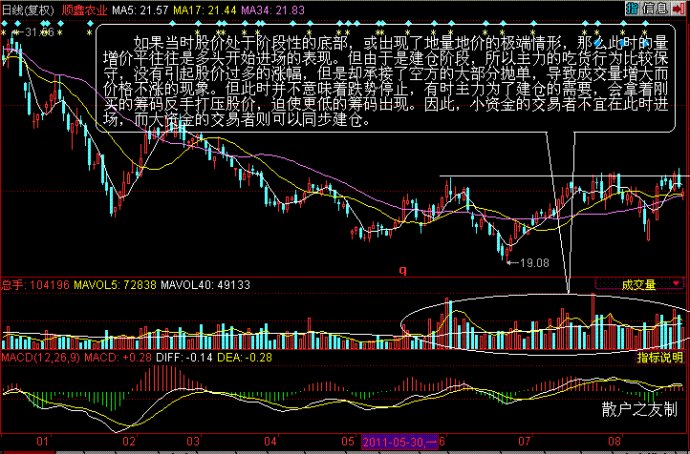
Task: Click the 总手: 104196 volume label
Action: click(35, 285)
